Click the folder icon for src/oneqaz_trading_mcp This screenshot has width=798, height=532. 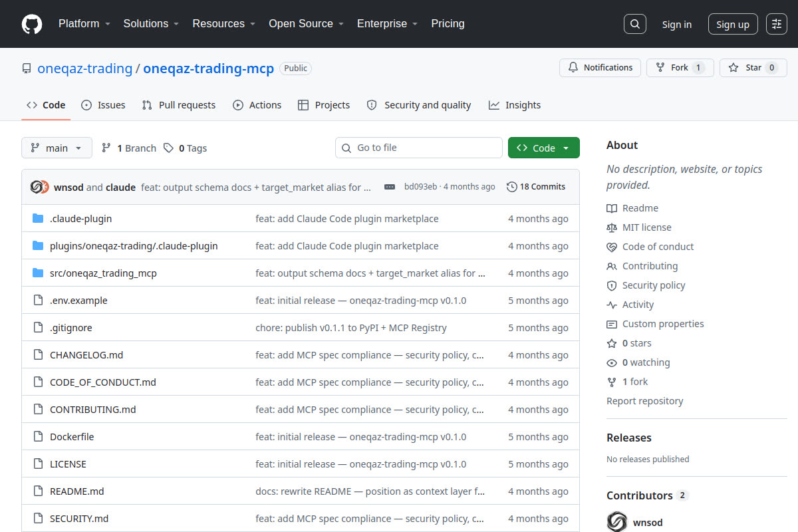point(38,273)
